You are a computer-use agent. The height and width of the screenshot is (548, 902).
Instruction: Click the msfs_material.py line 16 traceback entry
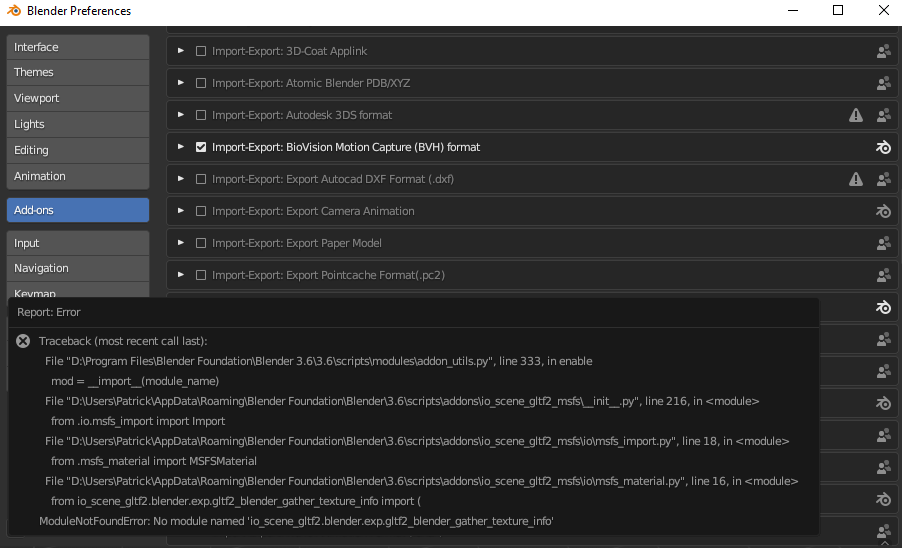coord(422,481)
